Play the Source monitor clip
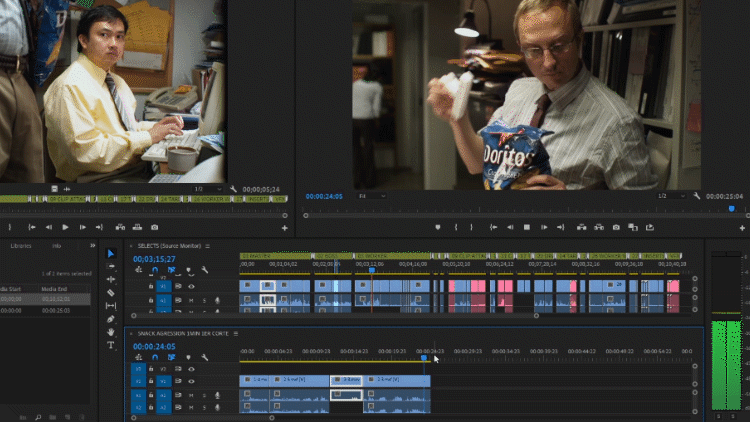The image size is (750, 422). (x=66, y=227)
